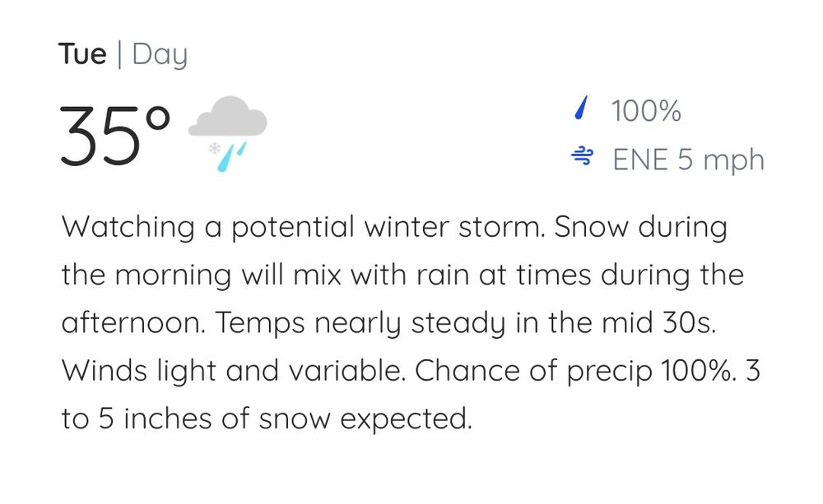Image resolution: width=823 pixels, height=504 pixels.
Task: Click the word 'afternoon' in the forecast
Action: [133, 322]
